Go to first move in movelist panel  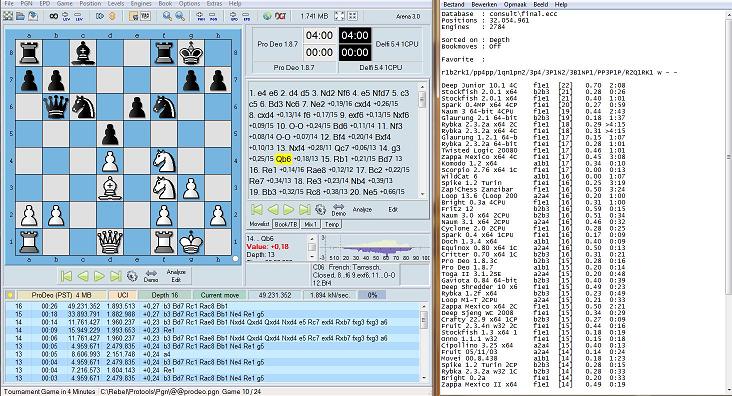(257, 209)
